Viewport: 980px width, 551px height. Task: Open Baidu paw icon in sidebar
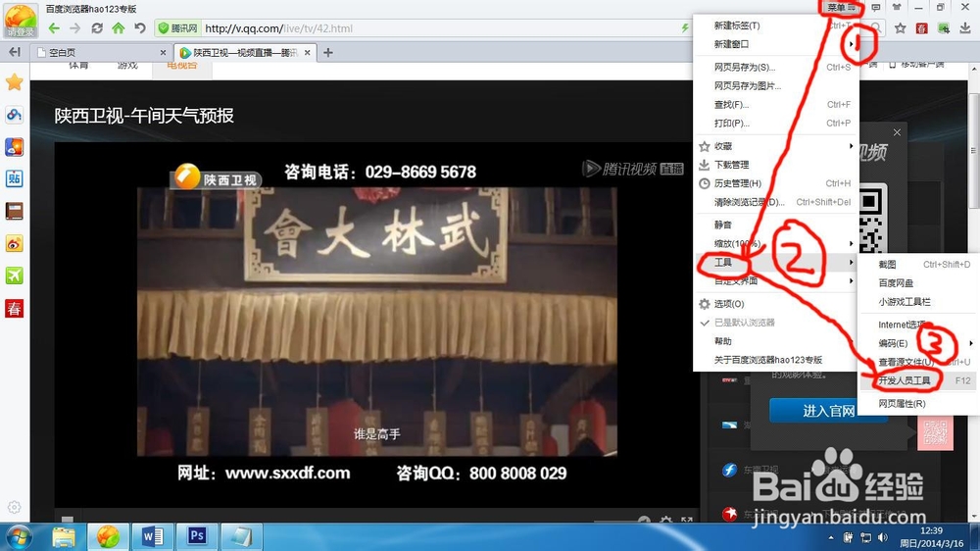[x=14, y=115]
